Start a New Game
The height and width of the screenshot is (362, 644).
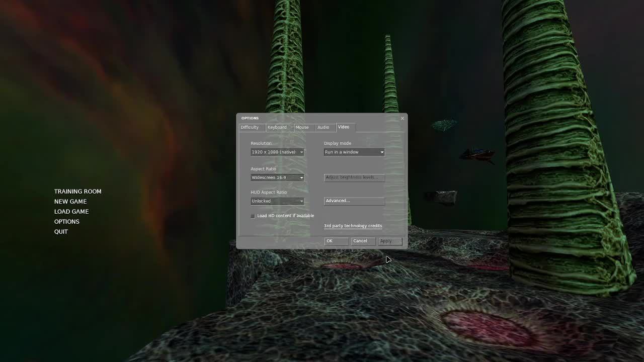[x=70, y=202]
